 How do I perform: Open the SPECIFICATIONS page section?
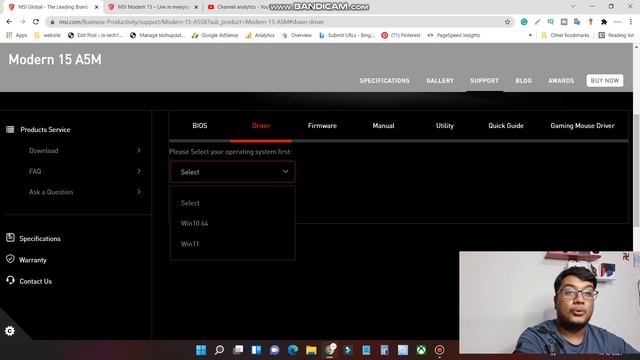click(384, 81)
